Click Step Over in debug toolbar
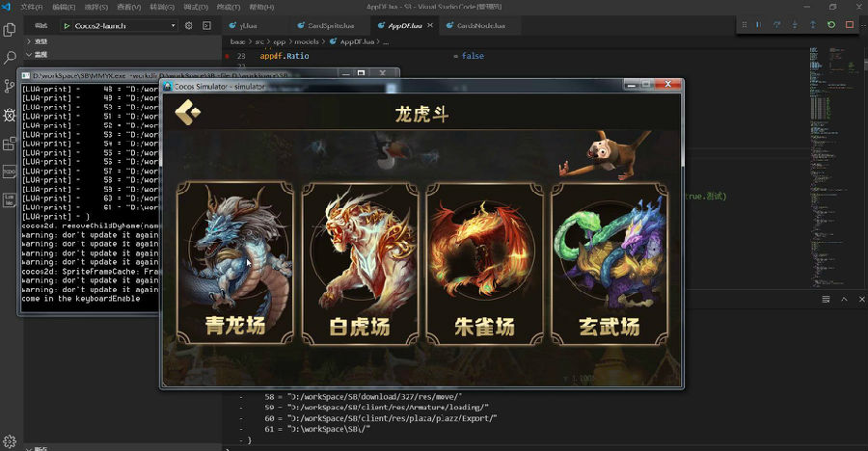868x451 pixels. pos(776,25)
